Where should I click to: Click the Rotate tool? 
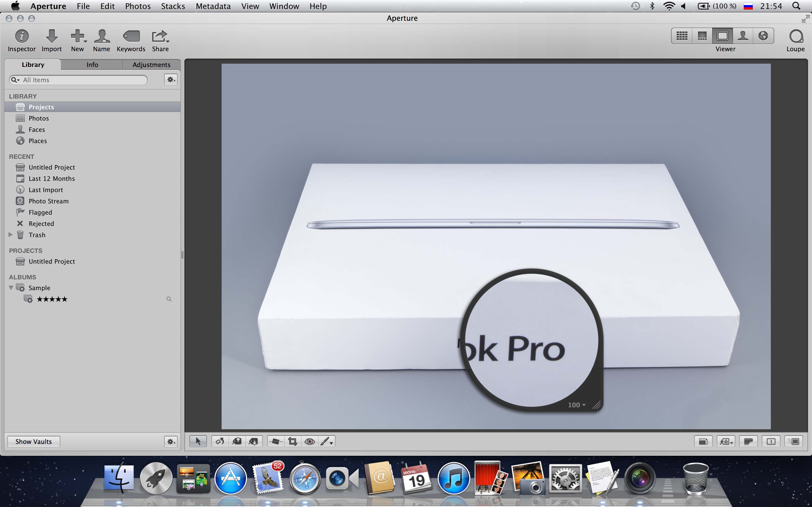220,441
